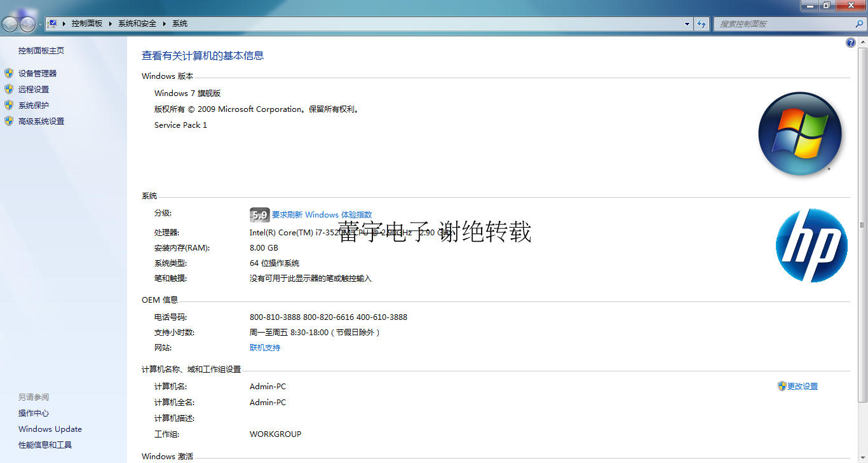Click Admin-PC in the 计算机名 row
Screen dimensions: 868x463
coord(268,387)
